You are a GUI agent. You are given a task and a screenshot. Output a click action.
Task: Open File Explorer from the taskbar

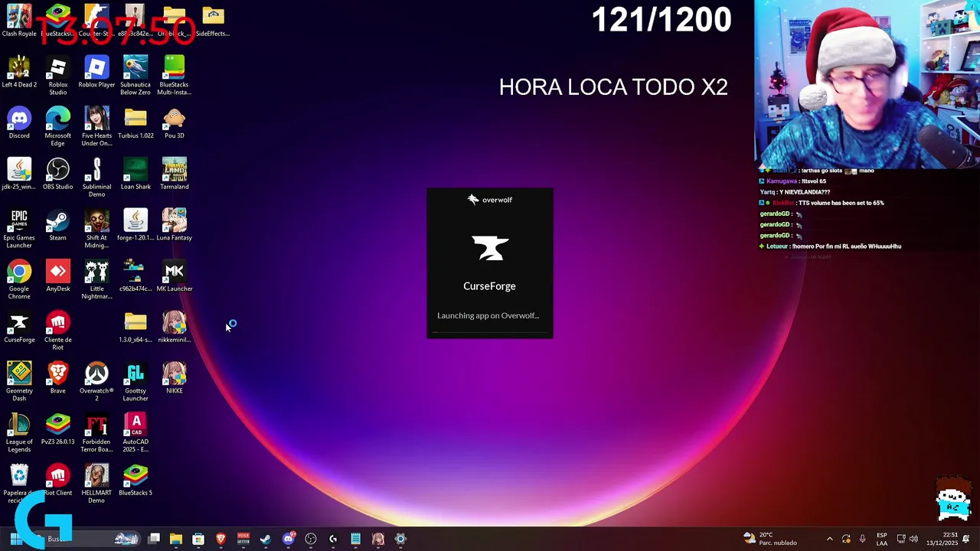176,539
